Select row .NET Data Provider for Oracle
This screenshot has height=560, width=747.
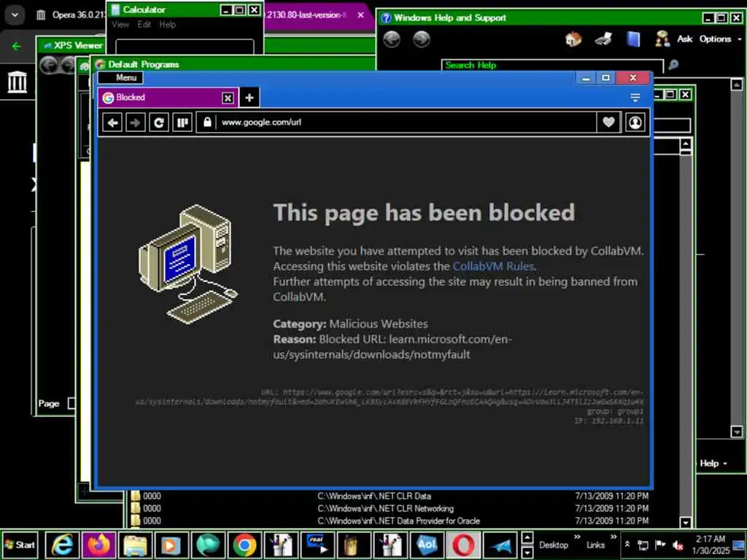pyautogui.click(x=390, y=521)
